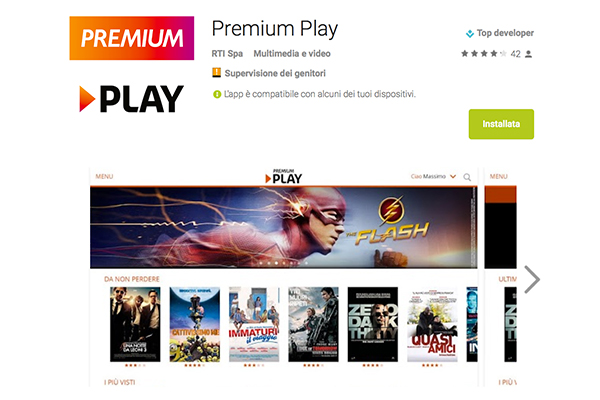Image resolution: width=600 pixels, height=400 pixels.
Task: Open the Multimedia e video category link
Action: click(292, 54)
